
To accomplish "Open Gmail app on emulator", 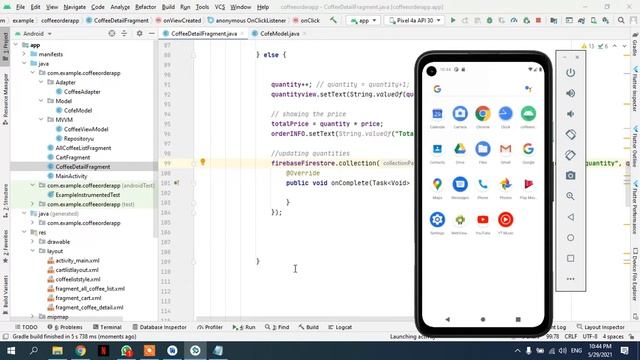I will [505, 149].
